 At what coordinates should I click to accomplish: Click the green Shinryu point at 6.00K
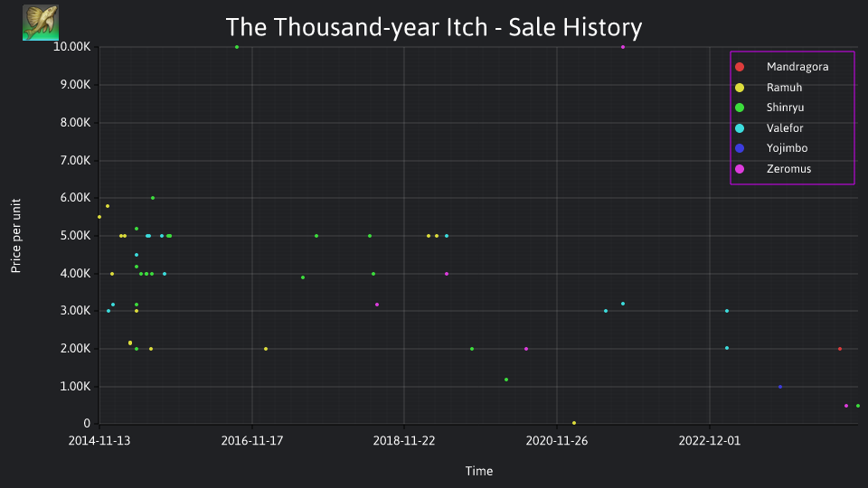click(153, 198)
